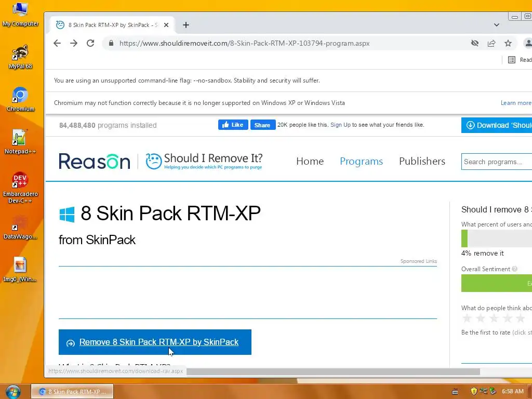The width and height of the screenshot is (532, 399).
Task: Launch Notepad++ from the desktop
Action: click(x=20, y=142)
